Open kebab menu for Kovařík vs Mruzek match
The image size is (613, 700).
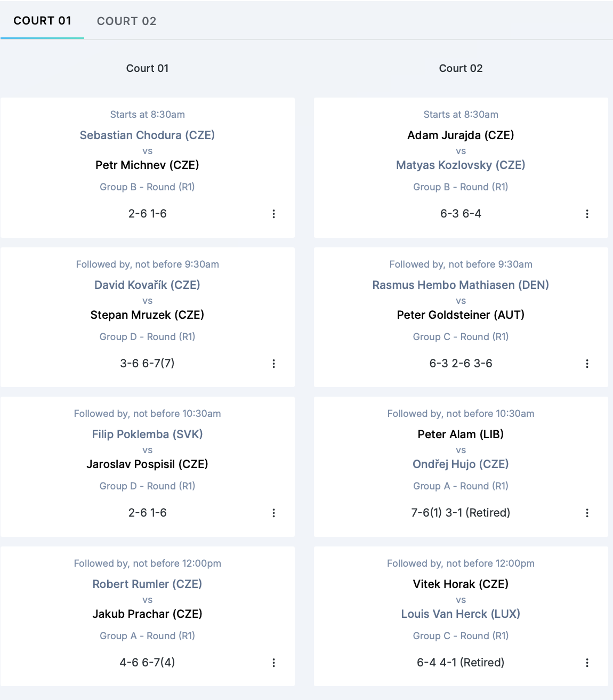coord(273,364)
